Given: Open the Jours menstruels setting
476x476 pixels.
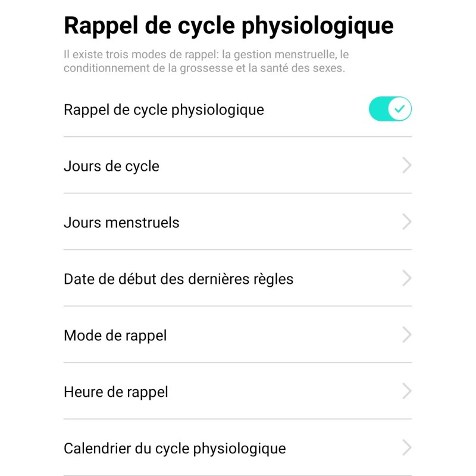Looking at the screenshot, I should 121,223.
